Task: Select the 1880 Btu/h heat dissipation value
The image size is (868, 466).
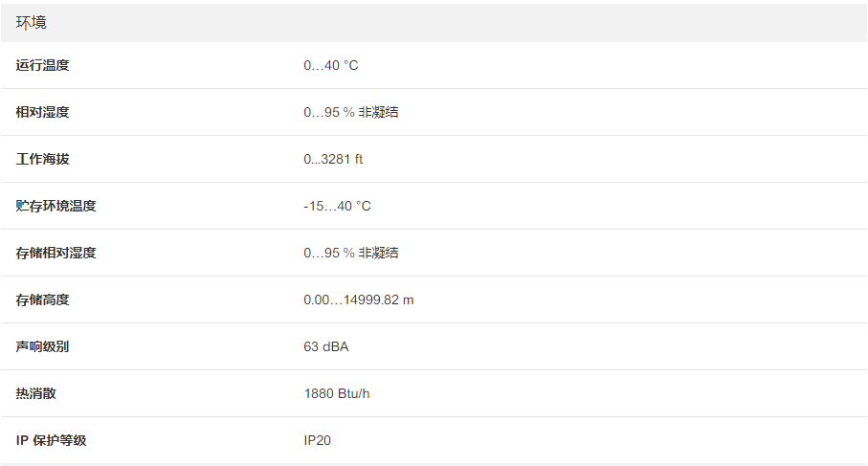Action: pos(337,393)
